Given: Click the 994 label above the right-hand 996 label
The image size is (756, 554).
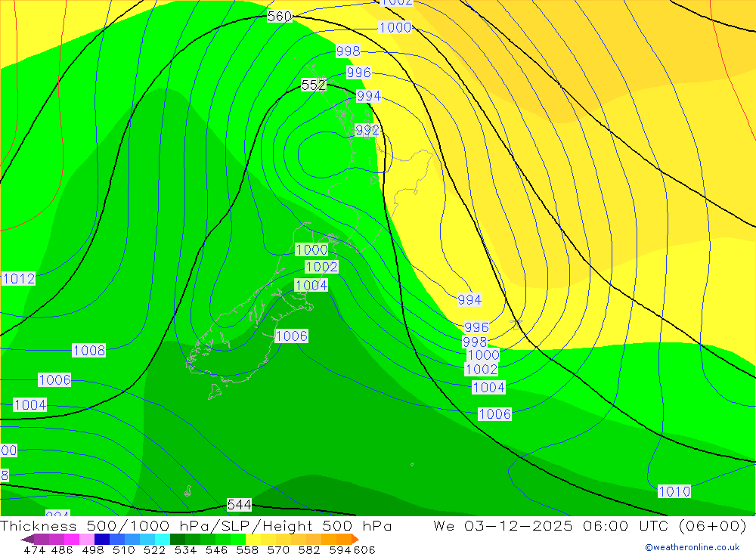Looking at the screenshot, I should point(469,300).
